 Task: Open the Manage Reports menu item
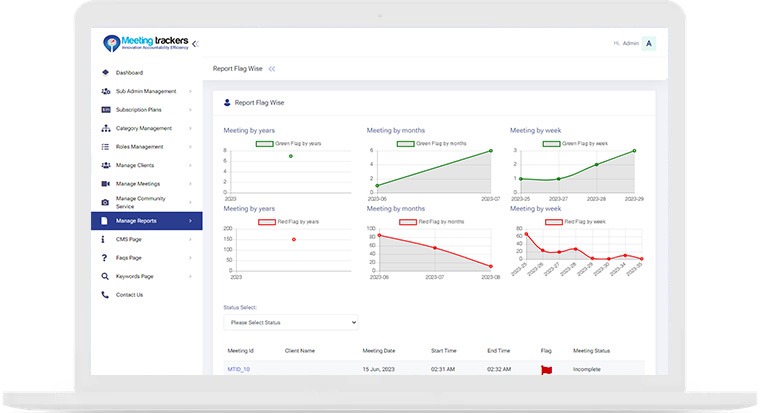pyautogui.click(x=146, y=221)
